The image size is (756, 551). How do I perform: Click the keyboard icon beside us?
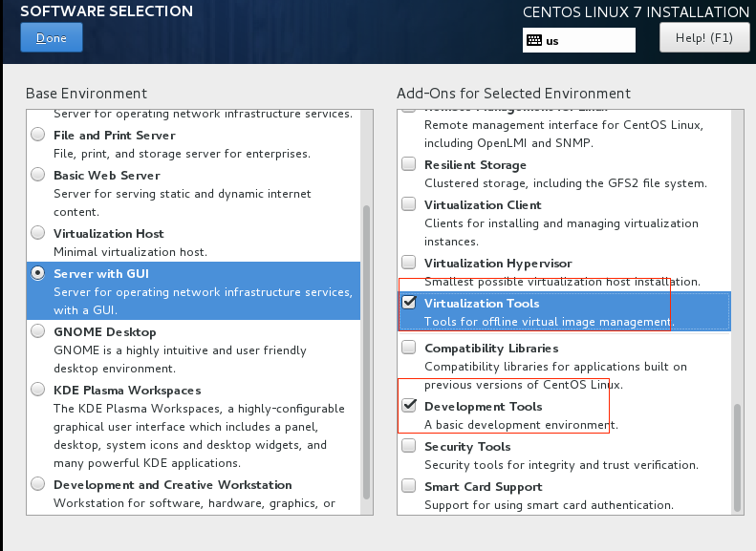coord(534,40)
